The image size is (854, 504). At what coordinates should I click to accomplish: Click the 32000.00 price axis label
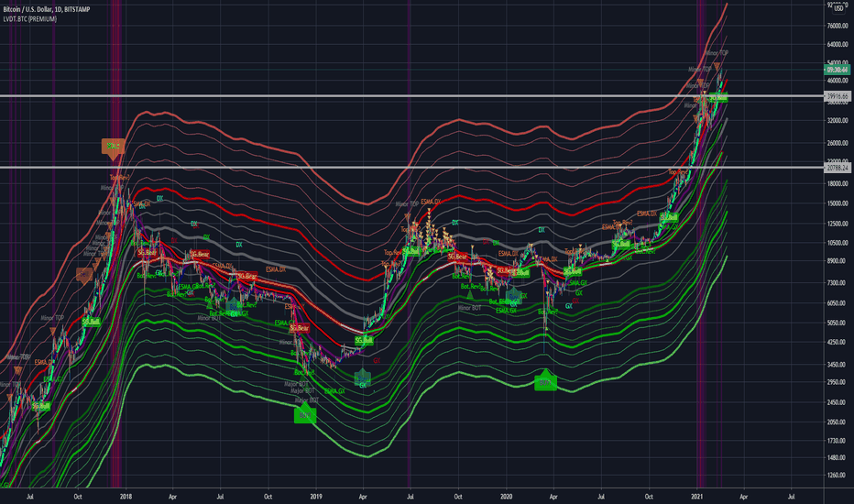point(838,120)
